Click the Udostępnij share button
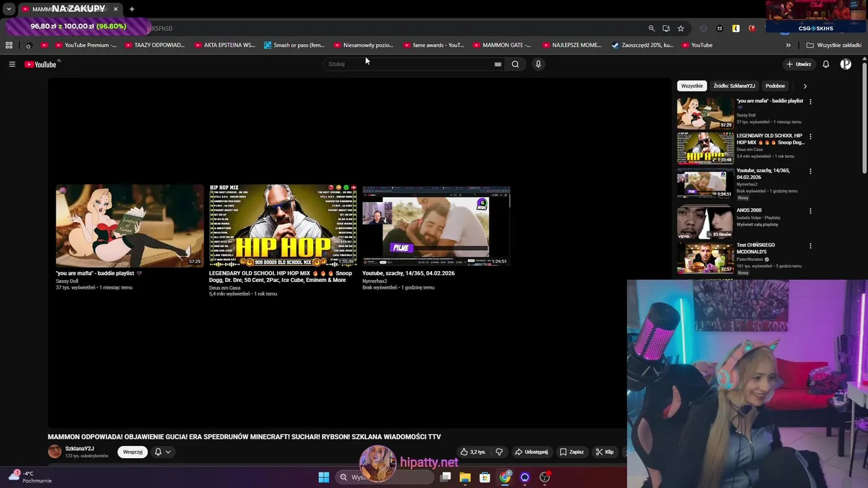 532,452
